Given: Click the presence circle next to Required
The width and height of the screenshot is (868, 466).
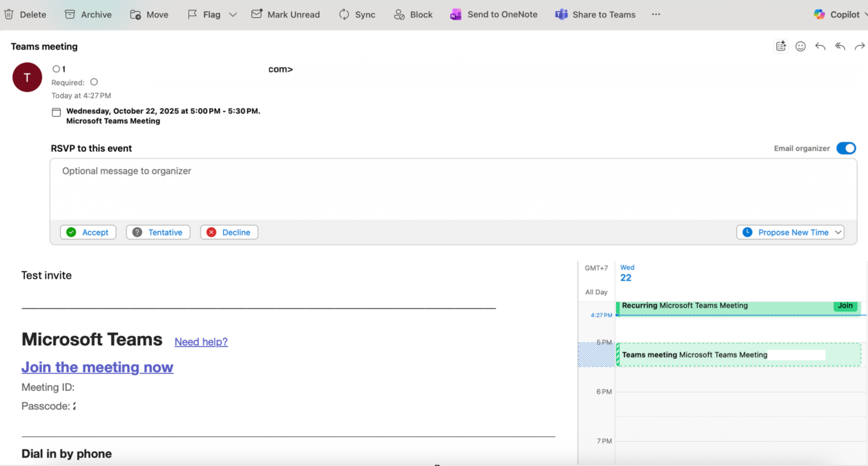Looking at the screenshot, I should (x=94, y=82).
